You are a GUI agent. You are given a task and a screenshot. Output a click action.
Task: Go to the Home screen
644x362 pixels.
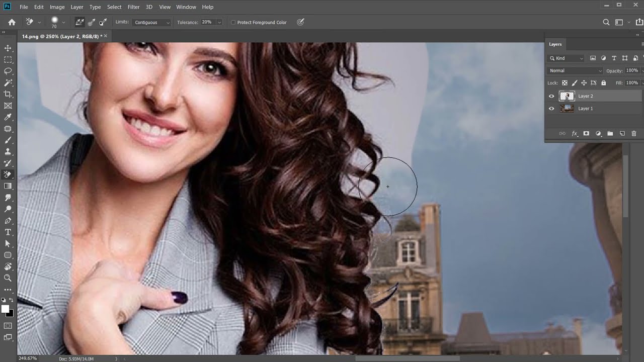[12, 22]
